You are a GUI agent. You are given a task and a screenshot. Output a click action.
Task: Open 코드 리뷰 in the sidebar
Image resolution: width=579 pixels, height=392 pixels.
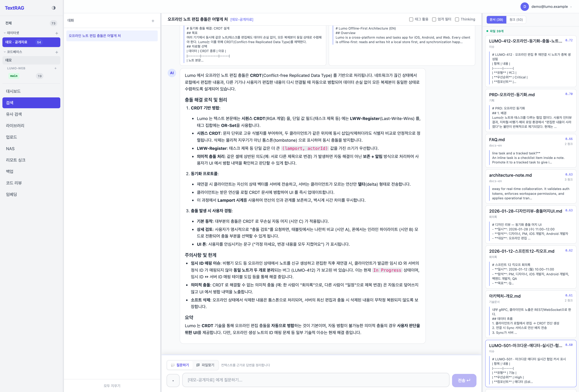tap(31, 183)
